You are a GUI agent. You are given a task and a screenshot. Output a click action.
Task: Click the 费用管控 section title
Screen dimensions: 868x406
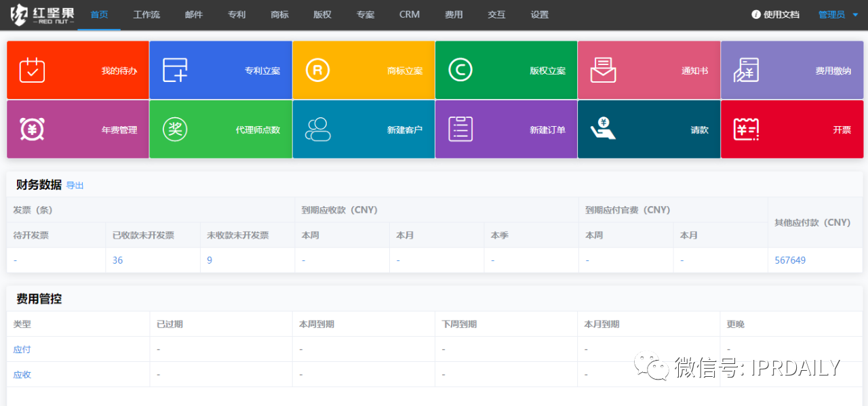tap(39, 299)
